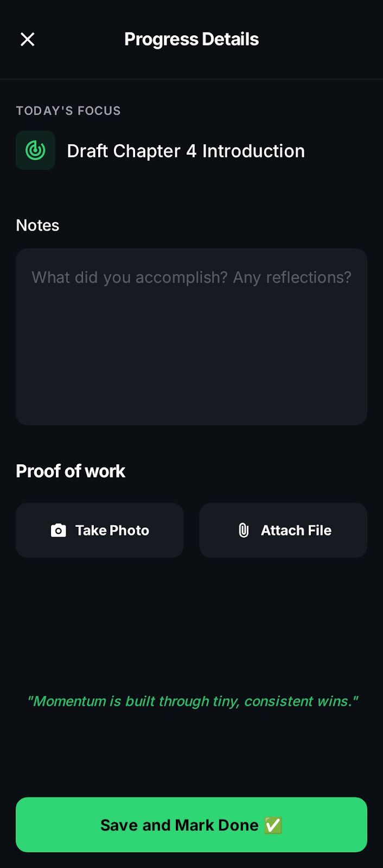Click the paperclip icon on Attach File
Screen dimensions: 383x868
point(245,530)
